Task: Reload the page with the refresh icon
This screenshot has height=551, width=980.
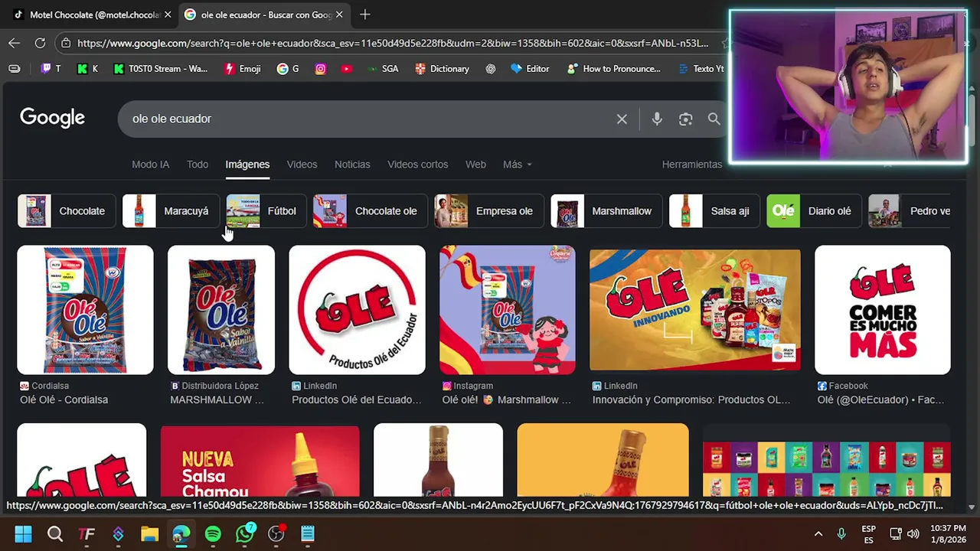Action: 40,43
